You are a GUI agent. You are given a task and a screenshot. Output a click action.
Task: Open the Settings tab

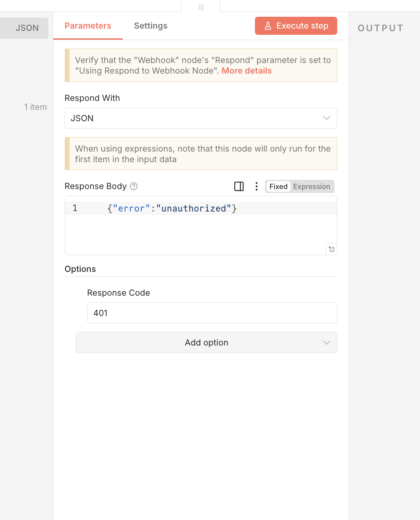click(151, 26)
